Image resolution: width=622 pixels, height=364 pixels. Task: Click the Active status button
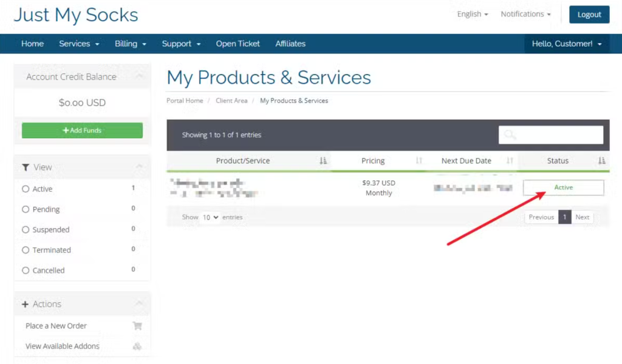563,187
